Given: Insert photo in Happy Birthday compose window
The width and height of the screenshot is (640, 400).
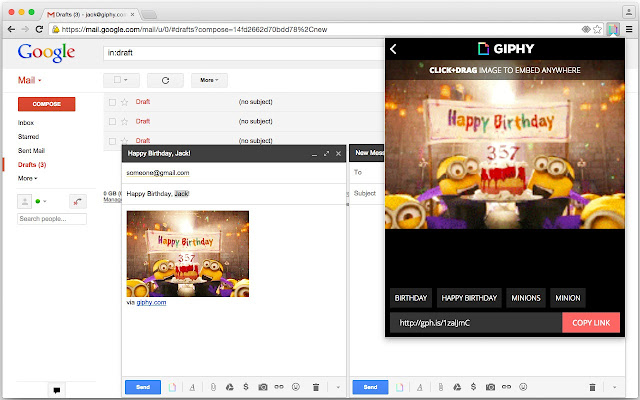Looking at the screenshot, I should (263, 387).
